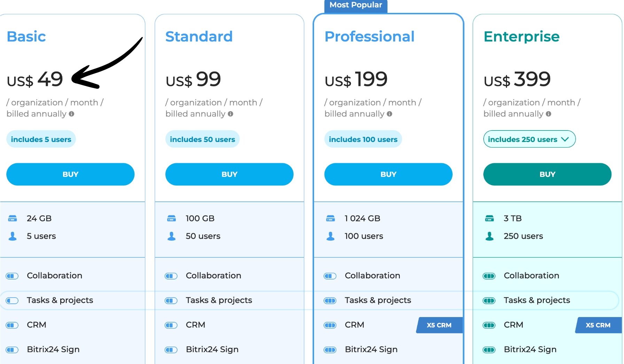The image size is (624, 364).
Task: Select the X5 CRM badge in Professional plan
Action: [x=439, y=325]
